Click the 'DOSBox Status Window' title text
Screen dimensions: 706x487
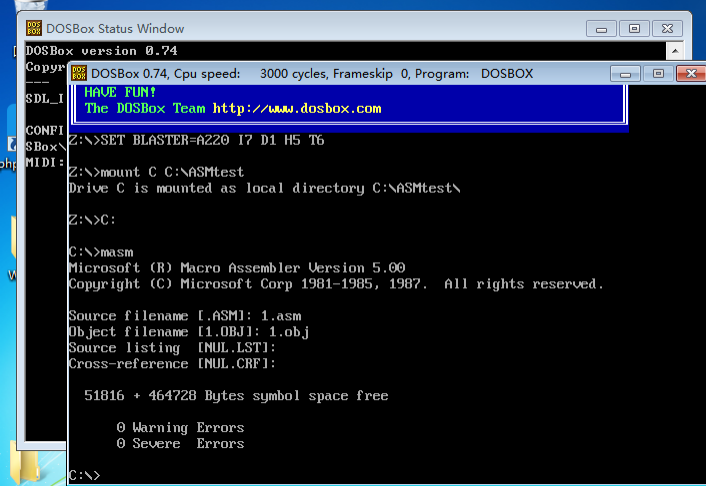tap(115, 28)
